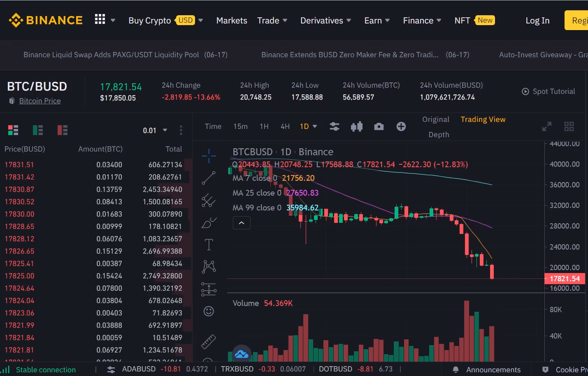
Task: Add comparison with plus circle icon
Action: [x=401, y=126]
